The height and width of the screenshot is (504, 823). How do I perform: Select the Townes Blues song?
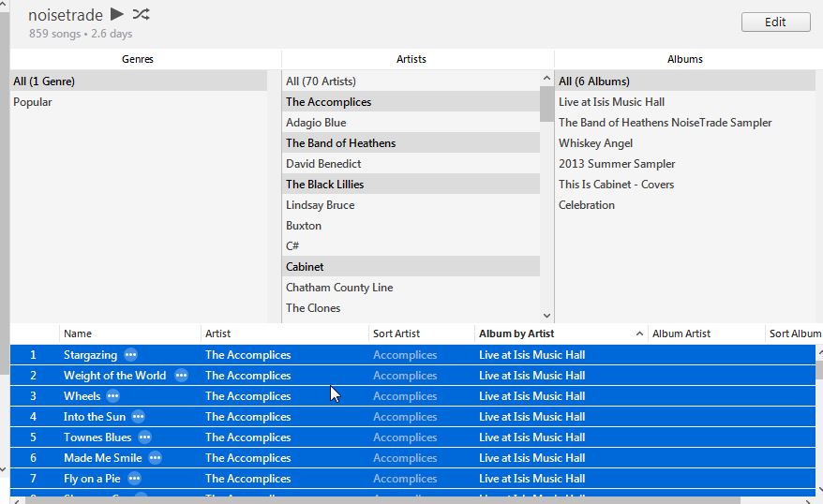(x=412, y=437)
